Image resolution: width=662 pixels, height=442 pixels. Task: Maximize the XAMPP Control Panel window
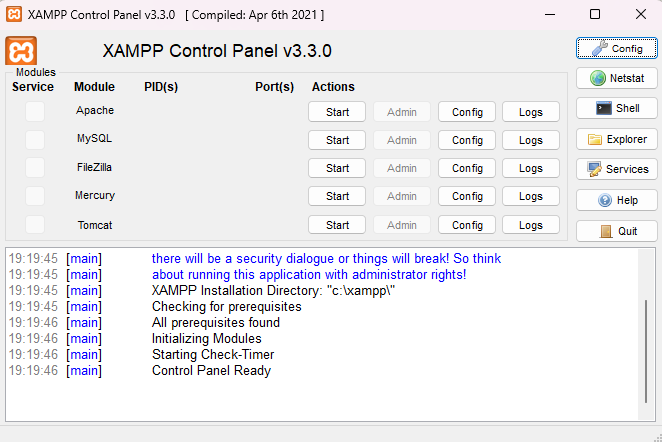click(595, 14)
